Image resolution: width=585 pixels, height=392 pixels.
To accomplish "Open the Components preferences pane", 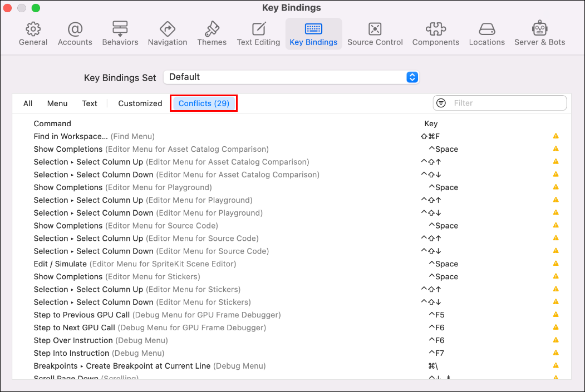I will click(x=436, y=34).
